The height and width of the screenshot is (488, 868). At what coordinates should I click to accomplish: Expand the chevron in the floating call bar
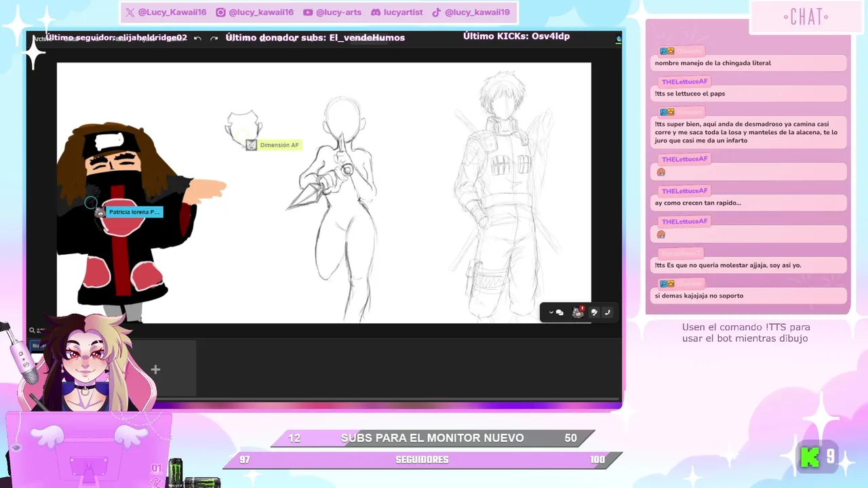(551, 312)
